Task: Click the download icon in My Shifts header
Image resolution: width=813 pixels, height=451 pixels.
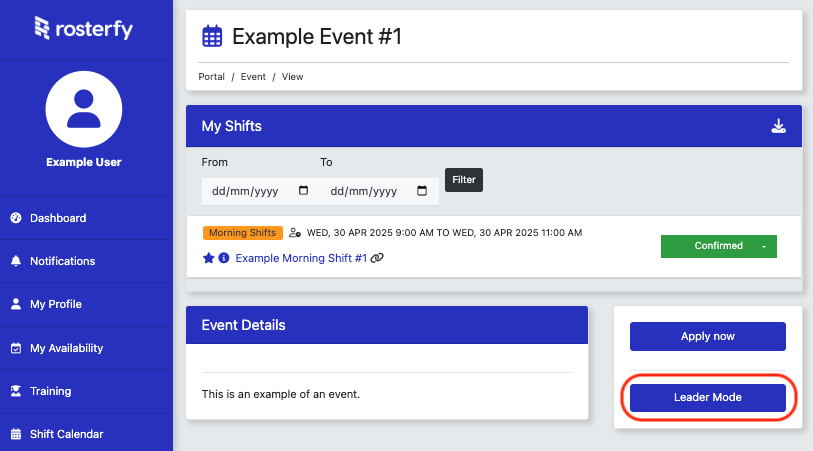Action: 778,126
